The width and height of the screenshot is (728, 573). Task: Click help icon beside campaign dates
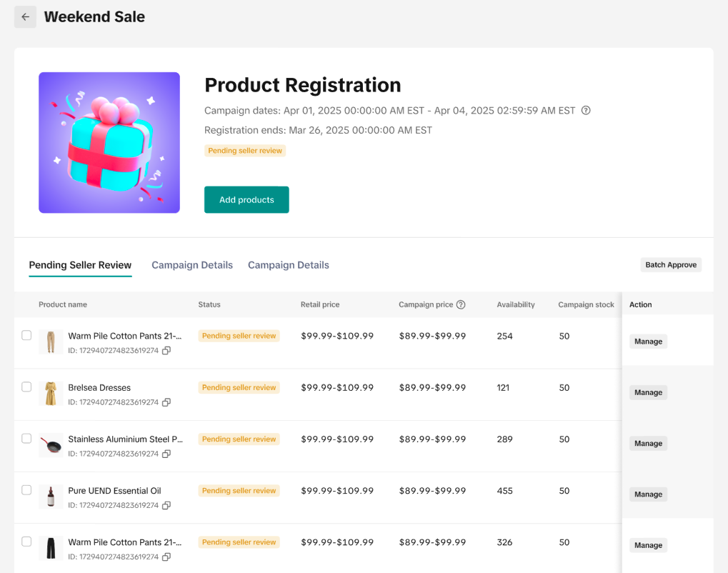coord(586,110)
